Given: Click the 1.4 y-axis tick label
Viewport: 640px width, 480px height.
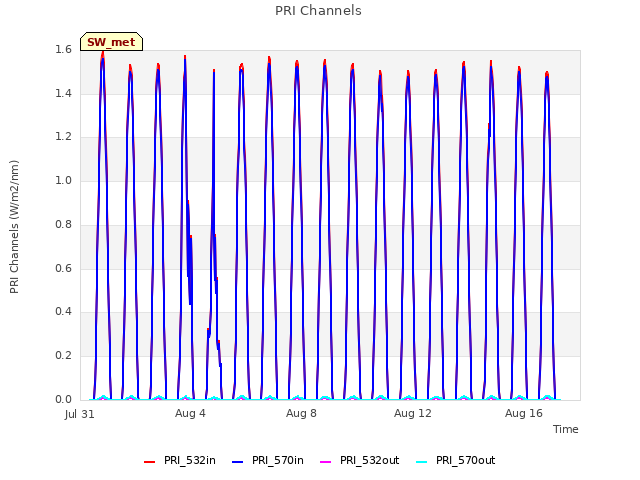Looking at the screenshot, I should 63,93.
